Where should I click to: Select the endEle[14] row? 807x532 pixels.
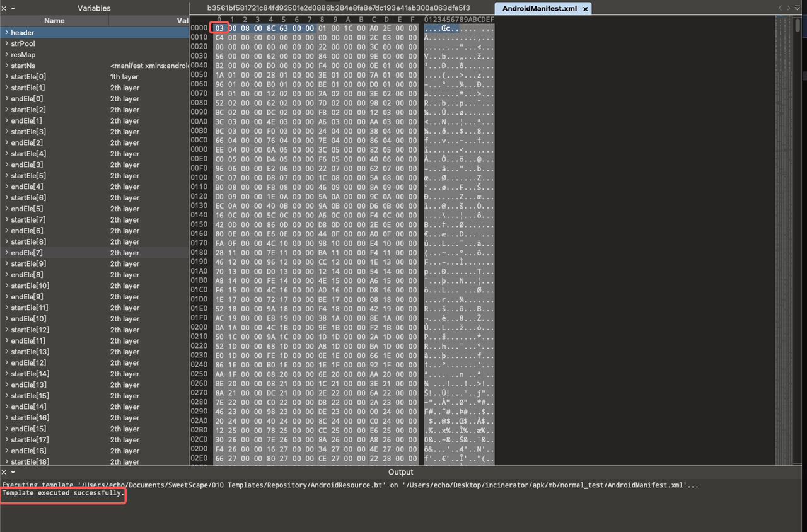click(x=95, y=407)
